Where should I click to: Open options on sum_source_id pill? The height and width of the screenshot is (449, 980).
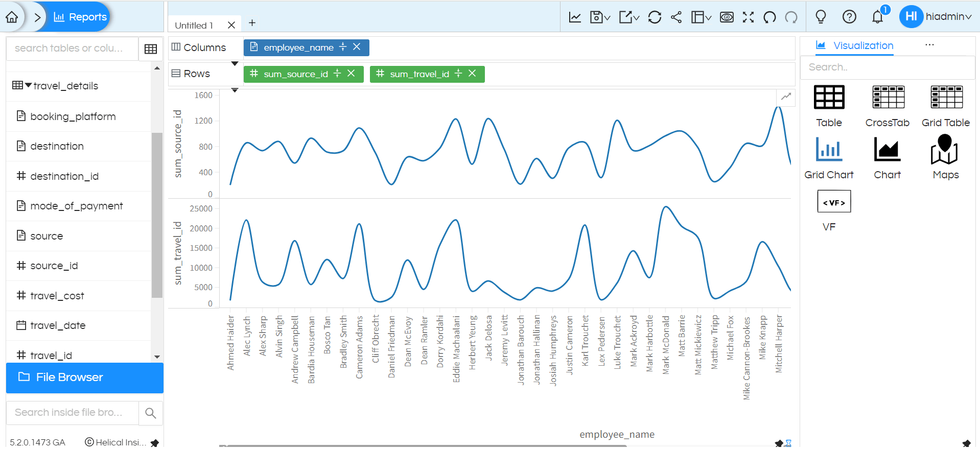click(x=337, y=74)
